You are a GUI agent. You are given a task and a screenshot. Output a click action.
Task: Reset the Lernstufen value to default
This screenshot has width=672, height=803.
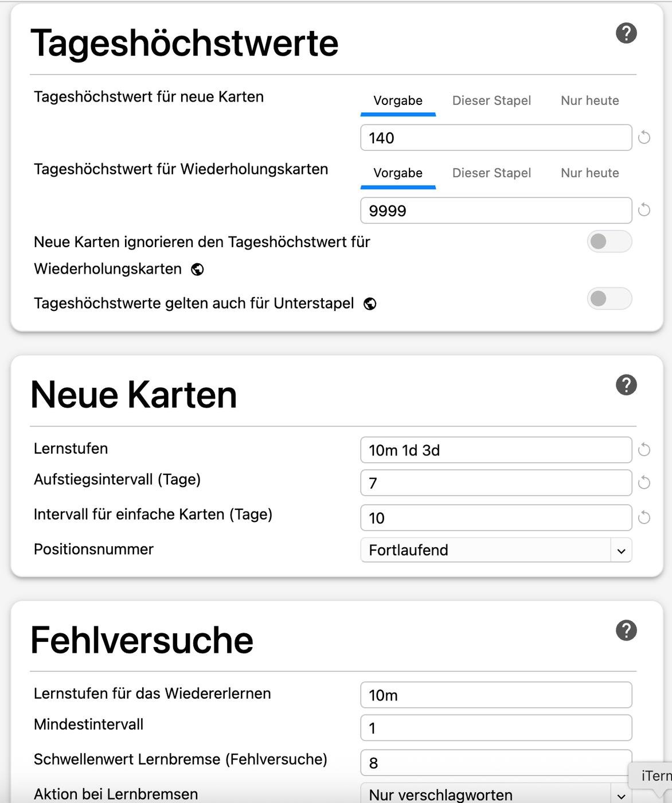[644, 450]
